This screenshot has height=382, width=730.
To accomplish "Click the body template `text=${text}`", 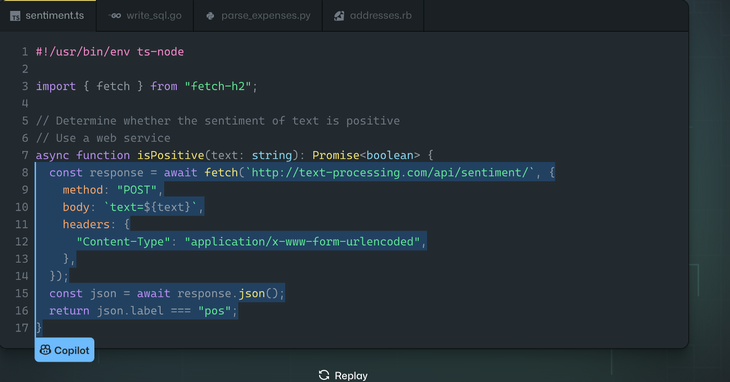I will click(x=150, y=207).
